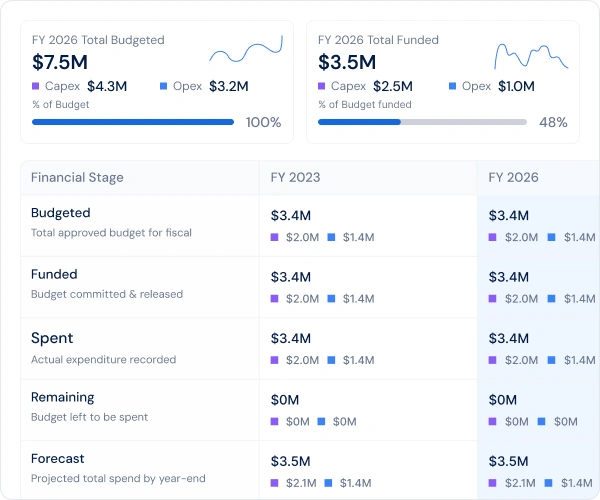Click the 48% budget funded progress bar
Viewport: 600px width, 500px height.
click(422, 122)
